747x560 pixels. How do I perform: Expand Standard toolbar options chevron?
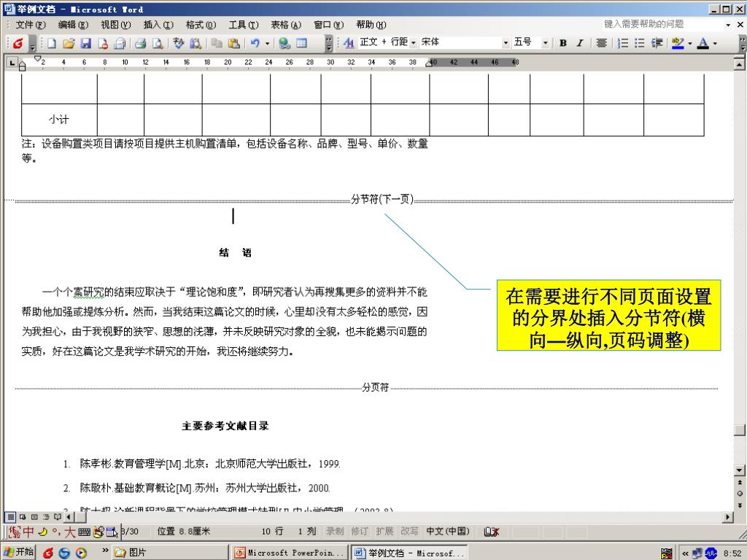(329, 43)
